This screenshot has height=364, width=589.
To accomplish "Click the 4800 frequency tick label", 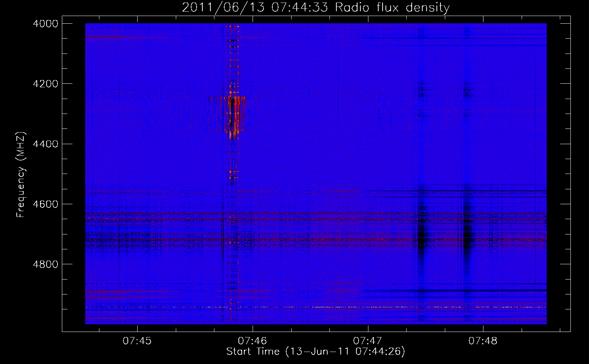I will 46,264.
